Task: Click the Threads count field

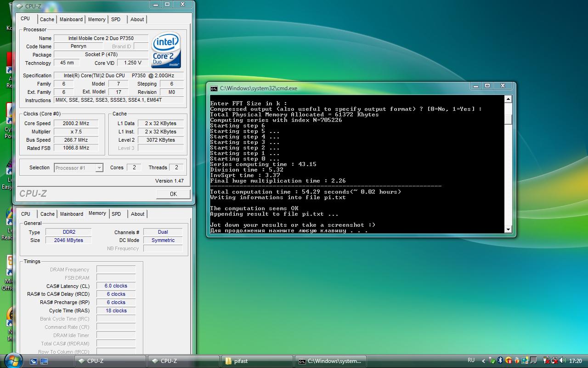Action: tap(176, 167)
